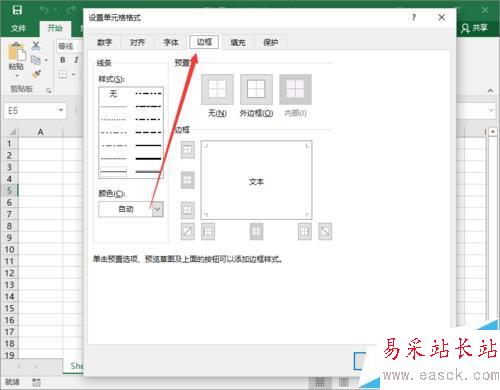This screenshot has height=390, width=500.
Task: Select row 5 header
Action: click(x=9, y=191)
